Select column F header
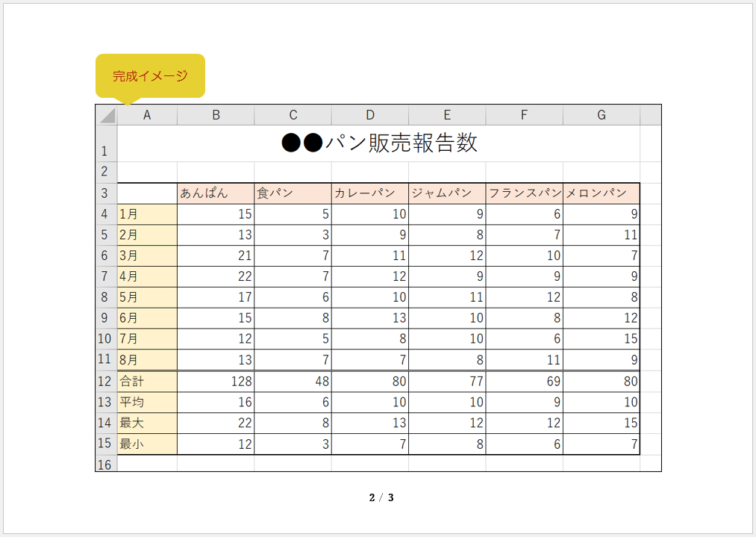The width and height of the screenshot is (756, 537). coord(524,115)
